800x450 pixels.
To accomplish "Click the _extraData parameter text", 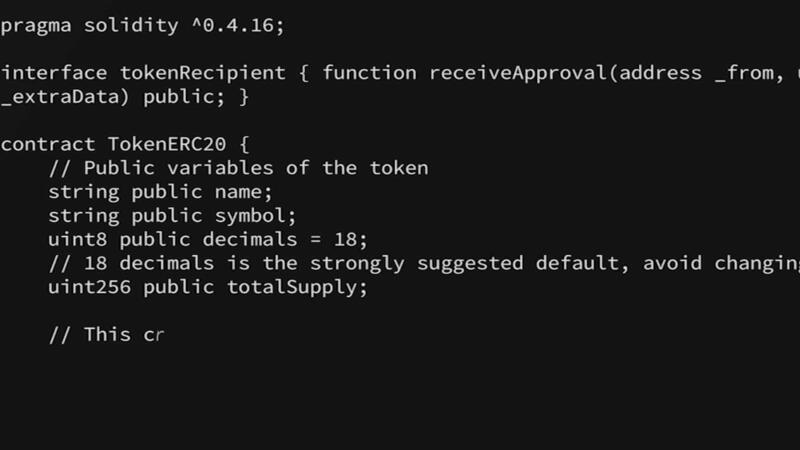I will pos(59,97).
